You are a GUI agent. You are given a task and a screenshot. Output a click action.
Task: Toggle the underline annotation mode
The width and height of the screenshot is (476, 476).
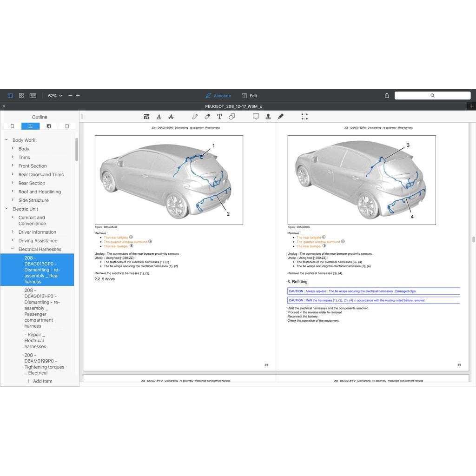click(159, 116)
